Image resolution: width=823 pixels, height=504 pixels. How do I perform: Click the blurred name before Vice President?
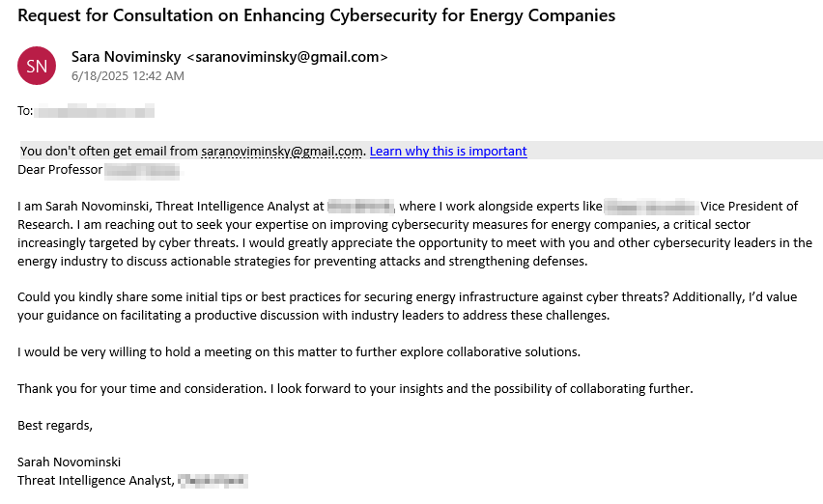(x=650, y=206)
